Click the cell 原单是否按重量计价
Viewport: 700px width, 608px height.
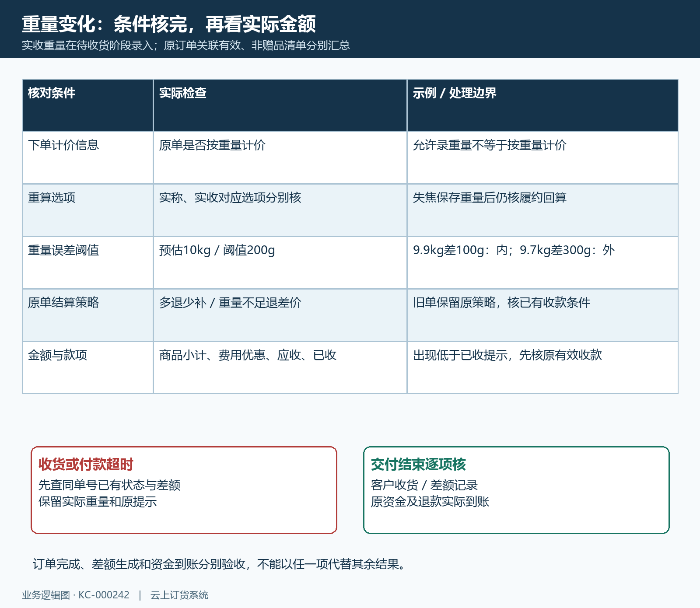280,157
